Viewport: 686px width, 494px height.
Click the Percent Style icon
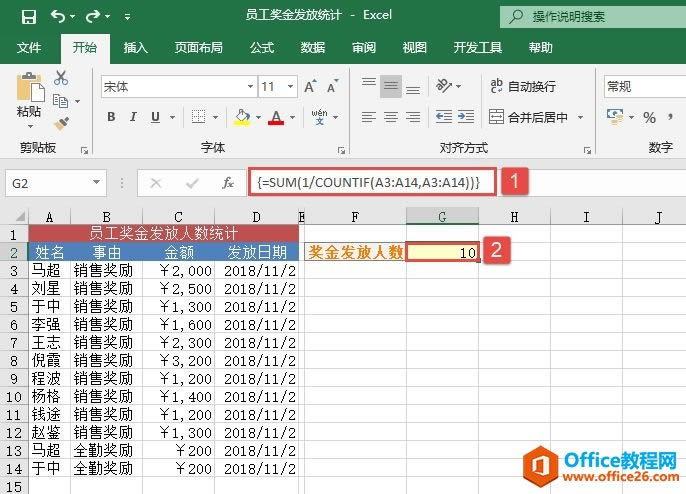tap(649, 117)
